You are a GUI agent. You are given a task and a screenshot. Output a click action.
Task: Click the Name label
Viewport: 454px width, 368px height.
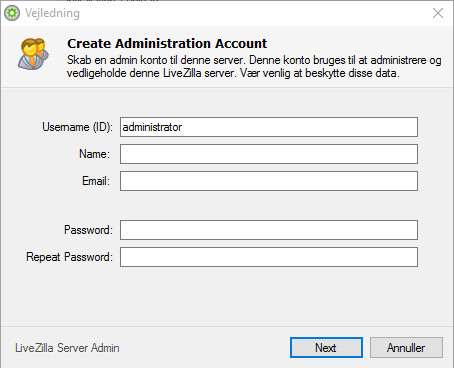pos(94,154)
